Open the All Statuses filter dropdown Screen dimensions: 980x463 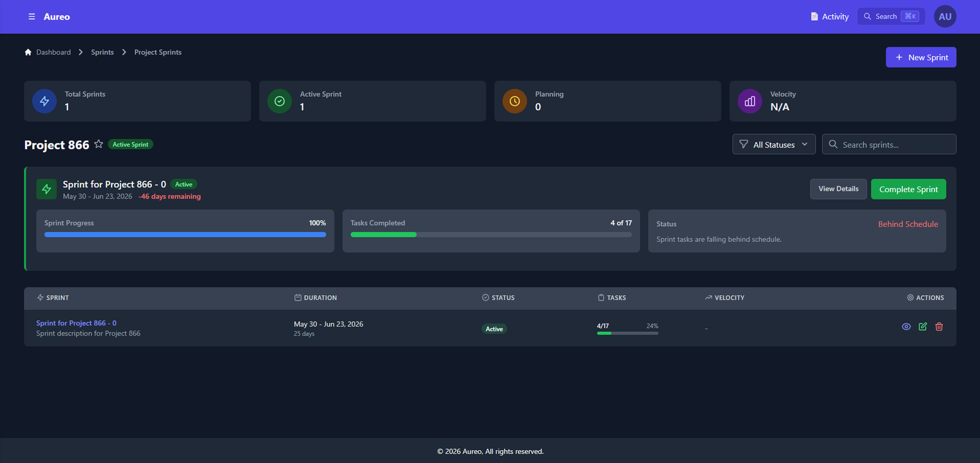[774, 144]
